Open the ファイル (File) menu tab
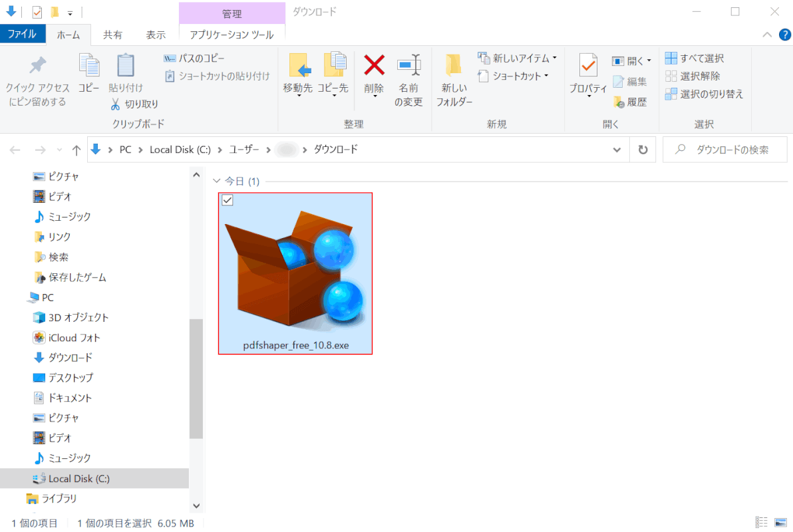This screenshot has height=532, width=793. click(x=23, y=35)
